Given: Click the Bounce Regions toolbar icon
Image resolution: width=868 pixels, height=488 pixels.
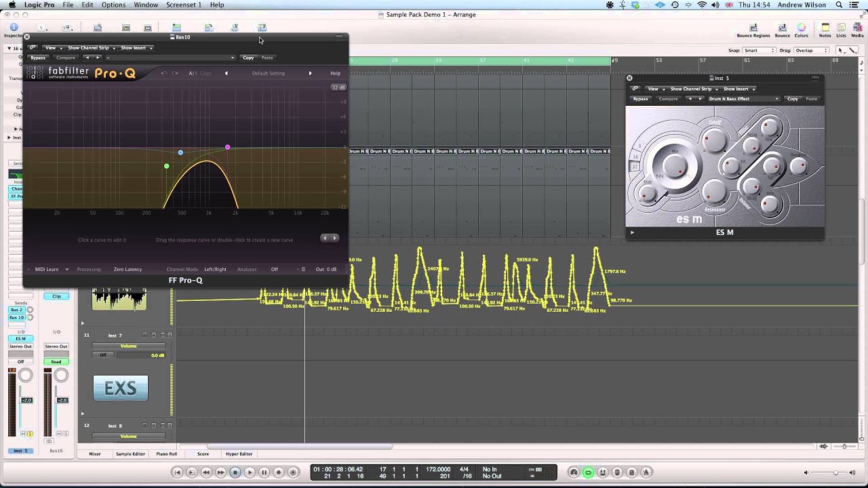Looking at the screenshot, I should pyautogui.click(x=753, y=28).
